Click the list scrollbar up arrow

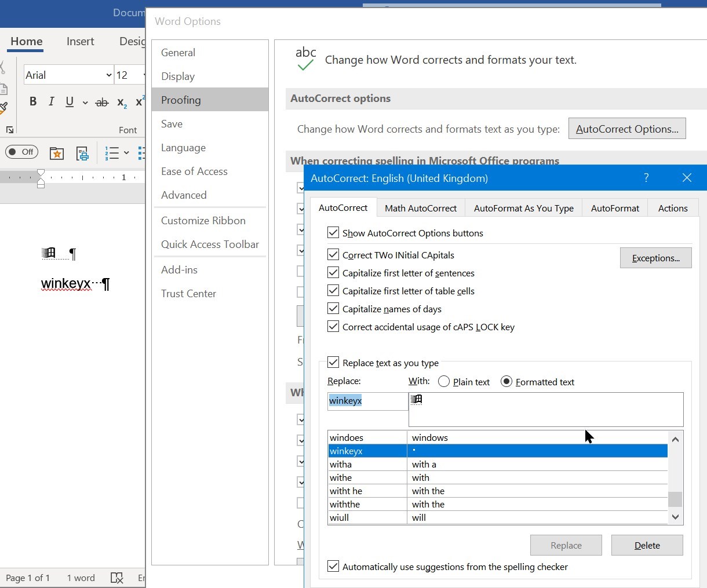(x=675, y=439)
